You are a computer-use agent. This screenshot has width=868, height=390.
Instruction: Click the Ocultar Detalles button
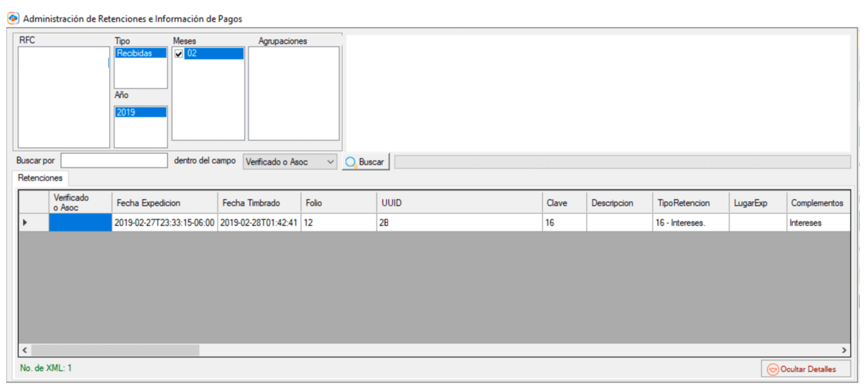[x=806, y=369]
